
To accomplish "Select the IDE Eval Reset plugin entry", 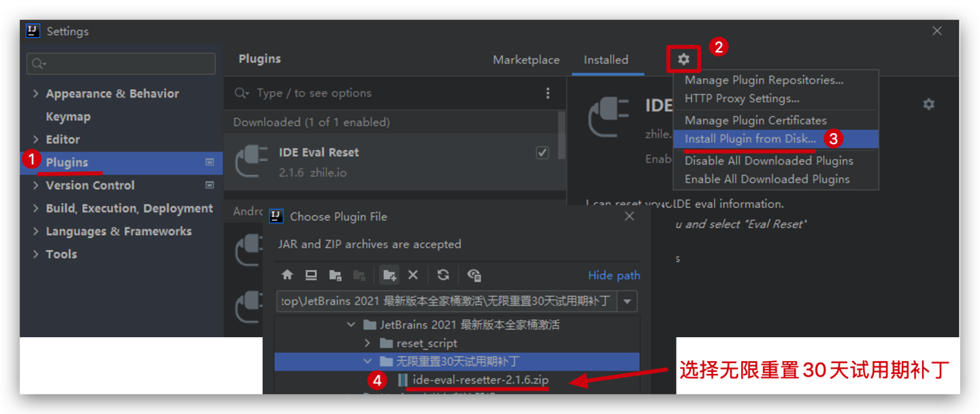I will [391, 162].
